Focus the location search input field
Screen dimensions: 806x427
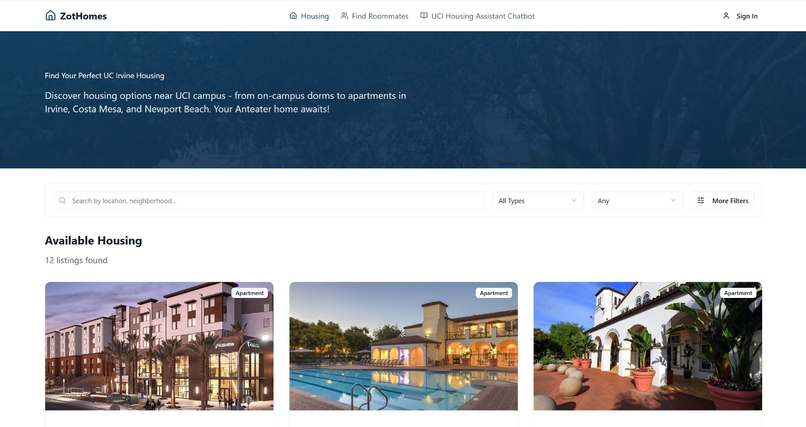(268, 200)
